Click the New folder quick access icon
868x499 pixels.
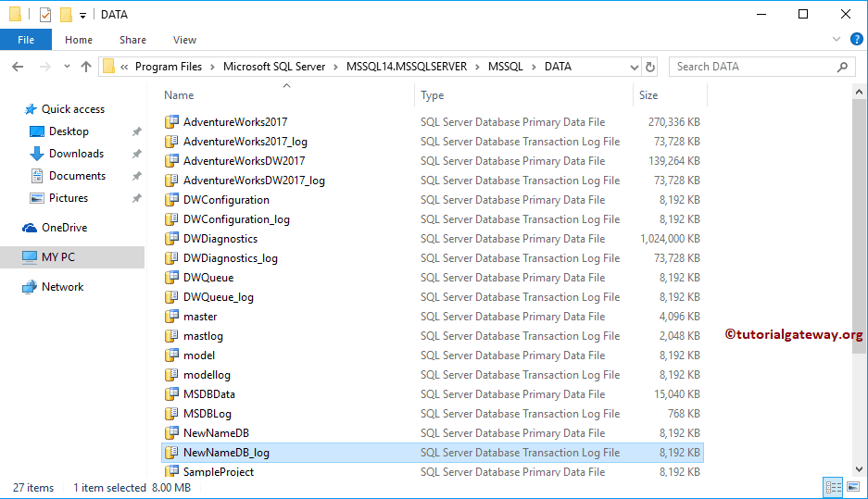(x=66, y=15)
